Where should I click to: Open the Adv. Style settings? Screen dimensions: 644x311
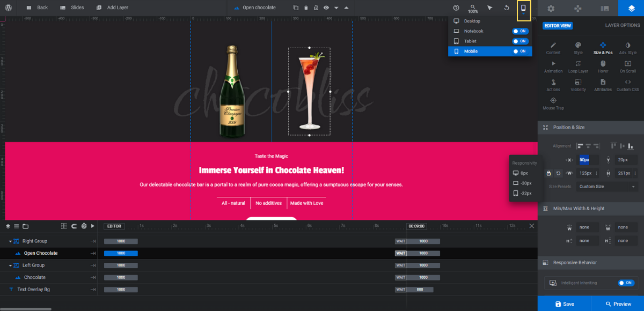pyautogui.click(x=628, y=48)
